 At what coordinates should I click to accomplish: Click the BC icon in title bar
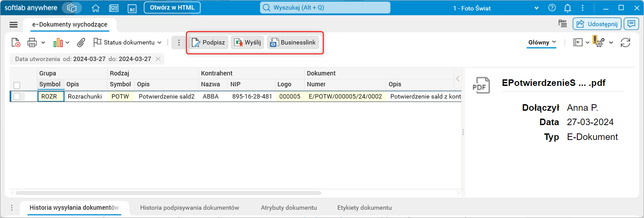pyautogui.click(x=132, y=8)
